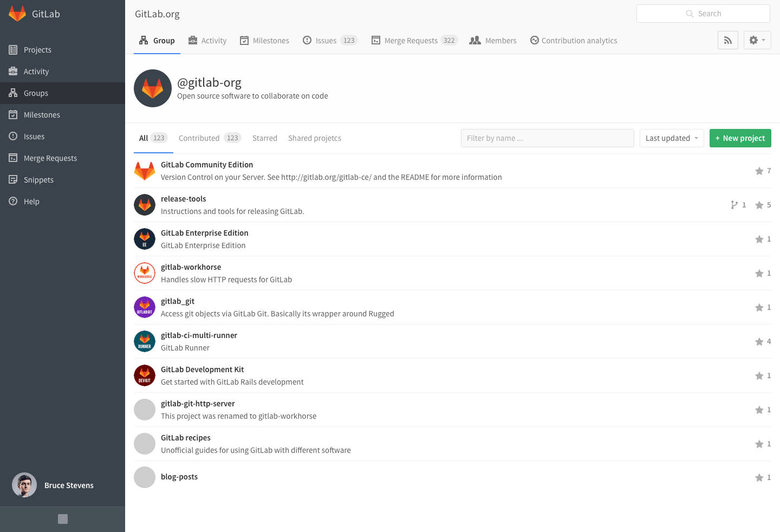Click the purple gitlab_git avatar
780x532 pixels.
pyautogui.click(x=145, y=307)
